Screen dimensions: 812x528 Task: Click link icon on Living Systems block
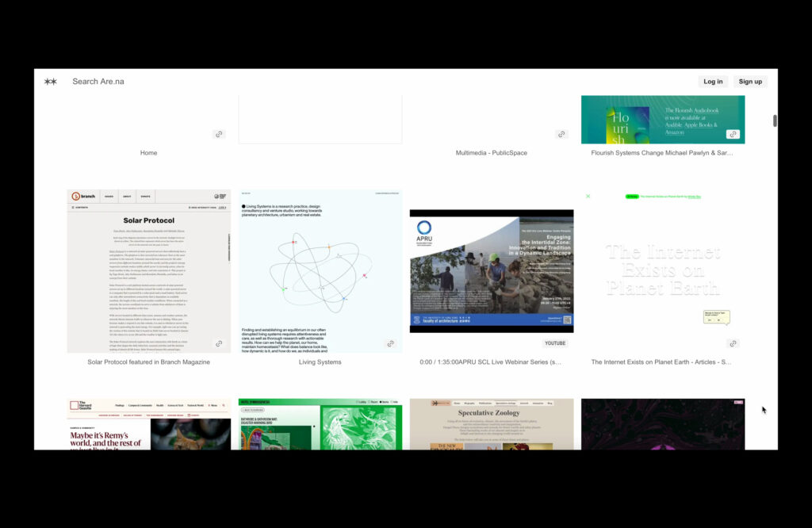click(390, 343)
